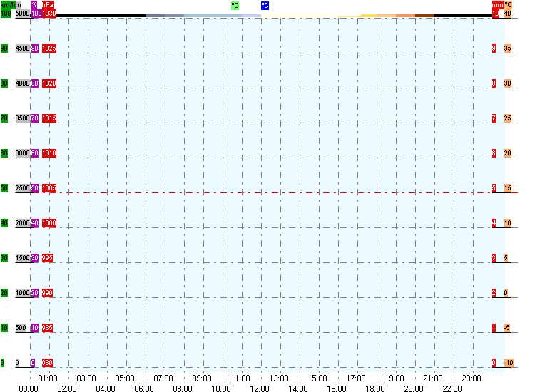Viewport: 535px width, 392px height.
Task: Click the orange 40 temperature label
Action: tap(508, 14)
